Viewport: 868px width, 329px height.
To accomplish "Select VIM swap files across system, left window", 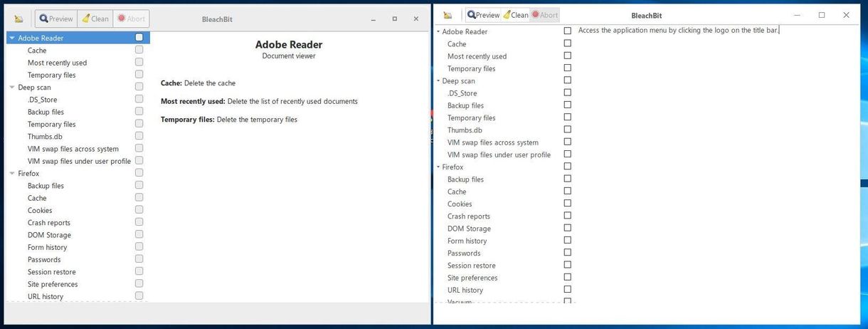I will click(x=73, y=149).
